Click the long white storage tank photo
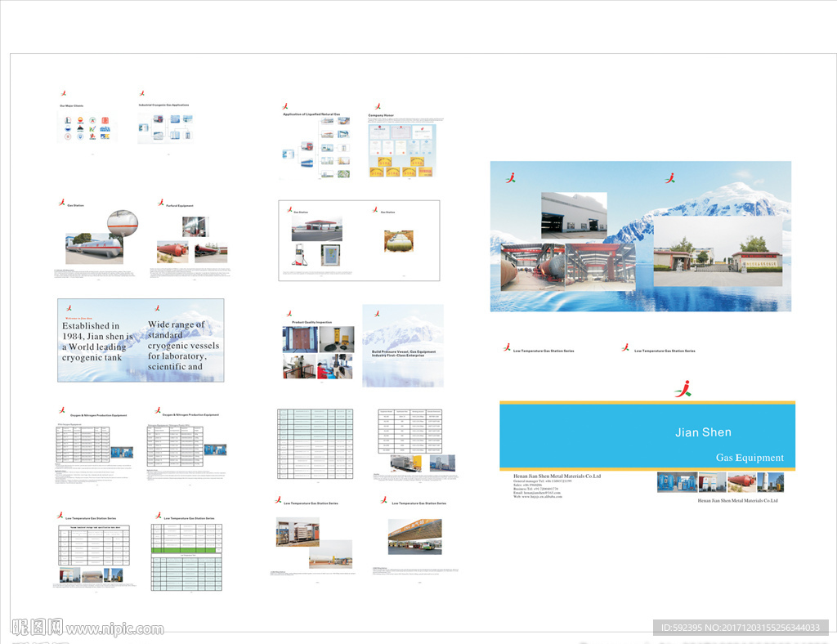 [x=94, y=248]
